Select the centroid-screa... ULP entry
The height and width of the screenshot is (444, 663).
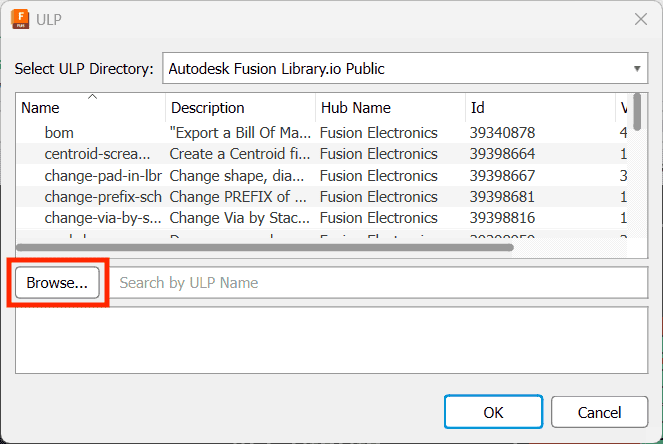point(321,154)
